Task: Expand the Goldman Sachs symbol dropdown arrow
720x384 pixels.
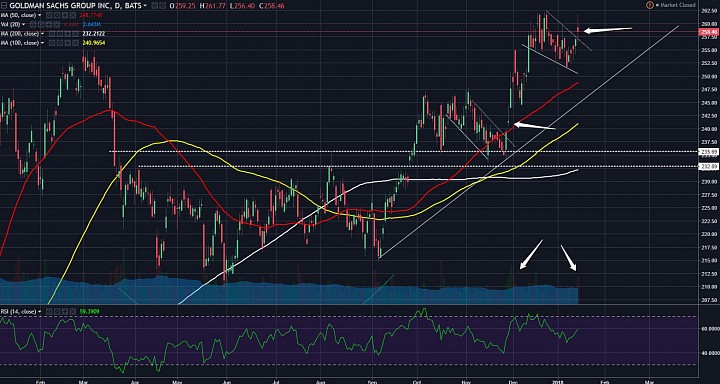Action: click(x=145, y=6)
